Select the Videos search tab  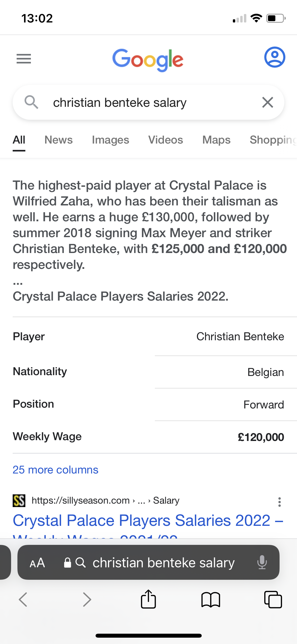click(166, 140)
